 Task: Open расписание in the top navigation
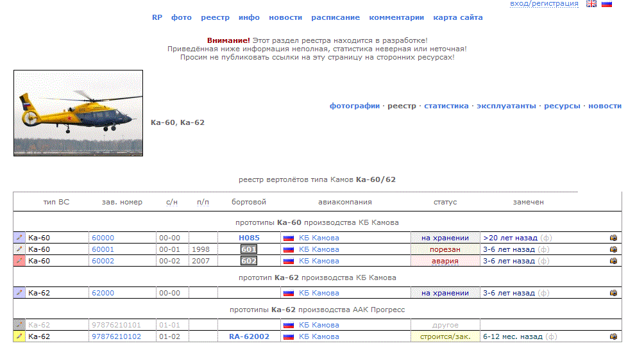click(x=335, y=17)
